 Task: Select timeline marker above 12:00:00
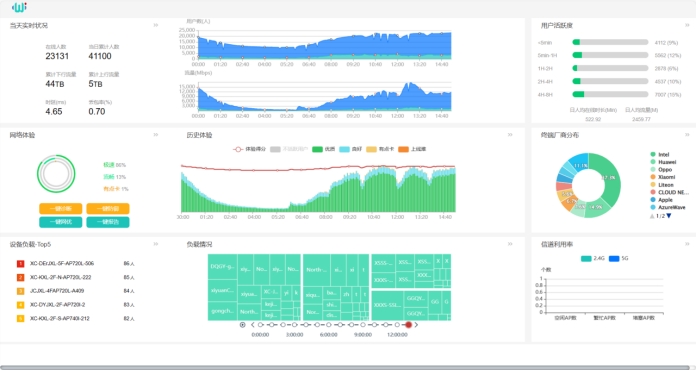(397, 325)
